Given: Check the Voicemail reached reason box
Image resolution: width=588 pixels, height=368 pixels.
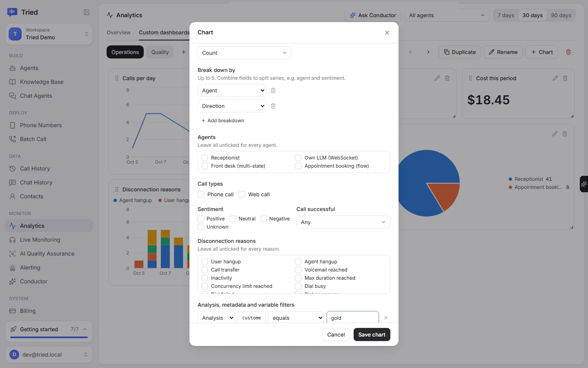Looking at the screenshot, I should coord(298,270).
